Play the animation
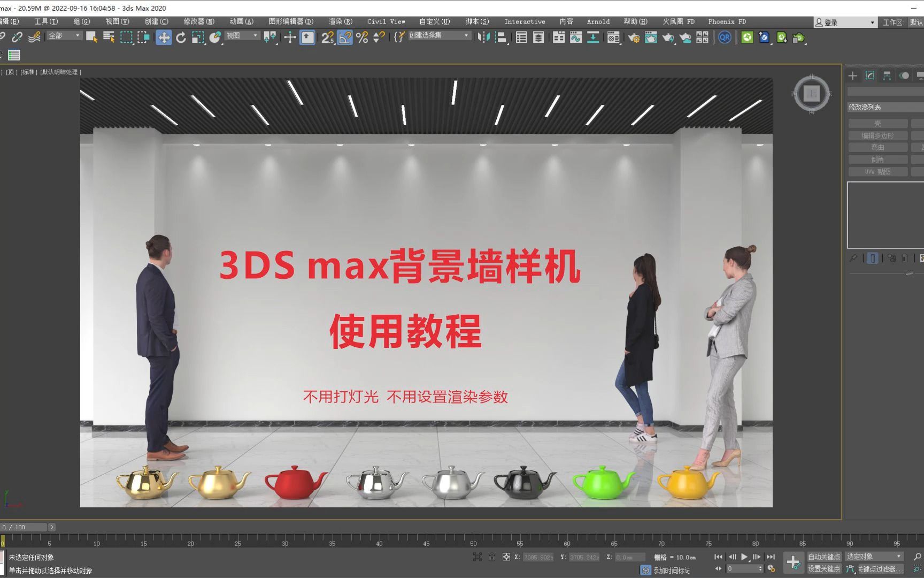 tap(744, 557)
